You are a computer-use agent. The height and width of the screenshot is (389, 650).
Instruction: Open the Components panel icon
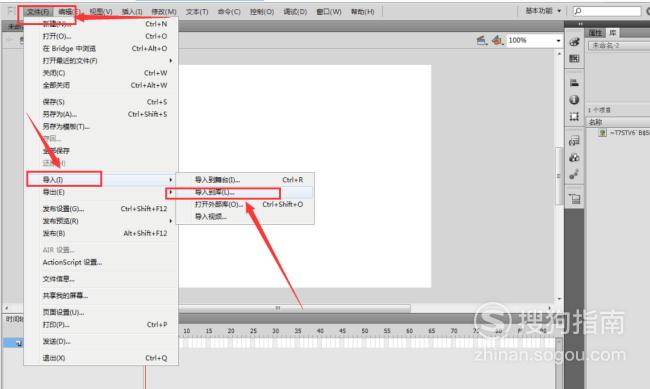click(574, 158)
